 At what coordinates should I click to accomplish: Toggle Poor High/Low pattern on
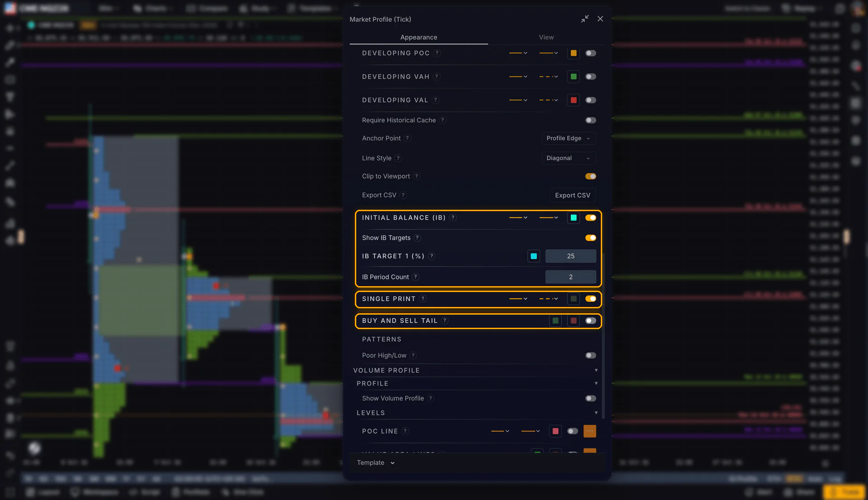click(x=590, y=355)
